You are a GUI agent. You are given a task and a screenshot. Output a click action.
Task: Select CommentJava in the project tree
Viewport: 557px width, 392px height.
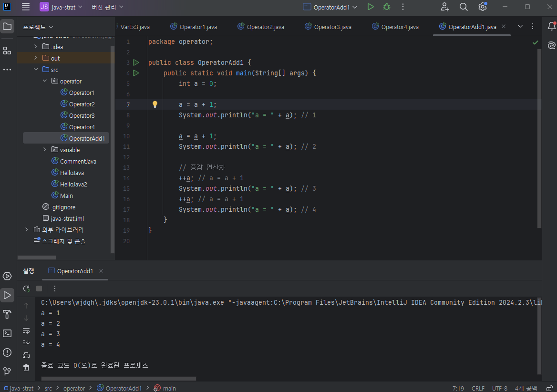(x=78, y=161)
